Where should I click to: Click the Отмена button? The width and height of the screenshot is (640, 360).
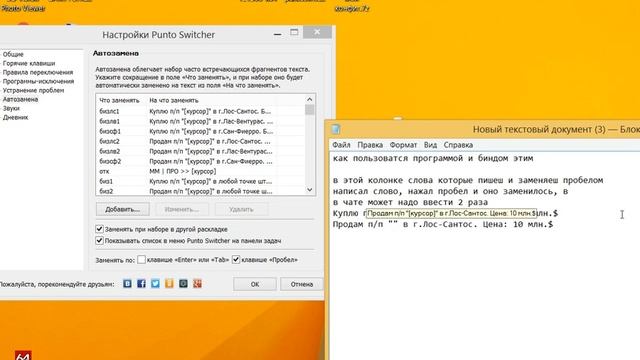302,284
